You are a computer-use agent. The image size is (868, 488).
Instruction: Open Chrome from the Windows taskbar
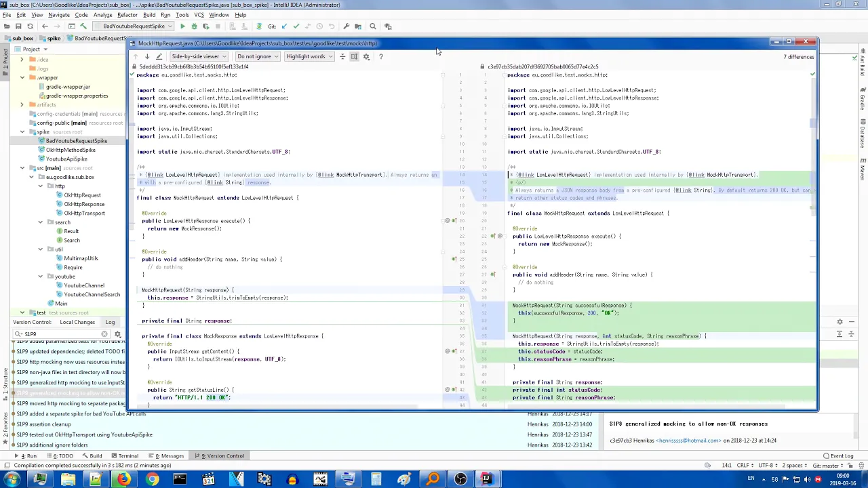pos(152,480)
